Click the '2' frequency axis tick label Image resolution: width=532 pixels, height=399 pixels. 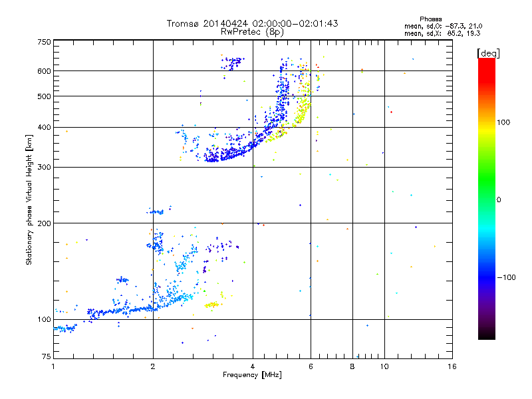(x=153, y=366)
